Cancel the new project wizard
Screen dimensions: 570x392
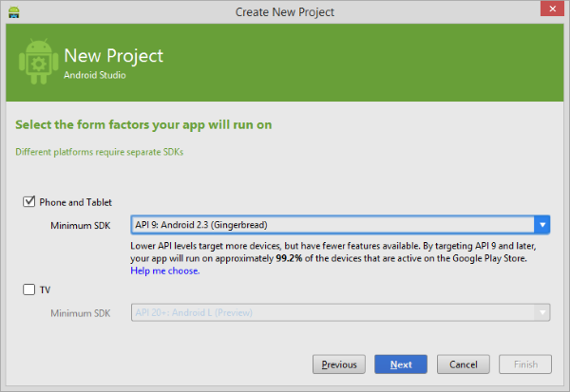[x=464, y=364]
